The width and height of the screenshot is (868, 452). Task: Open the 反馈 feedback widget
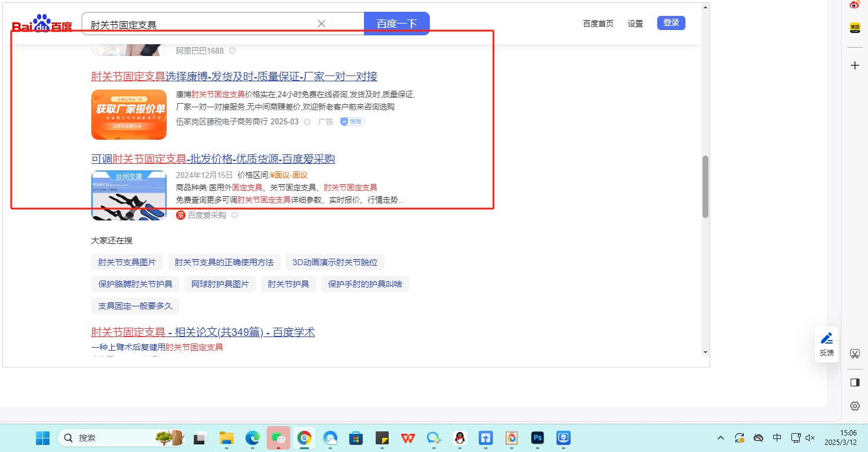(x=827, y=344)
